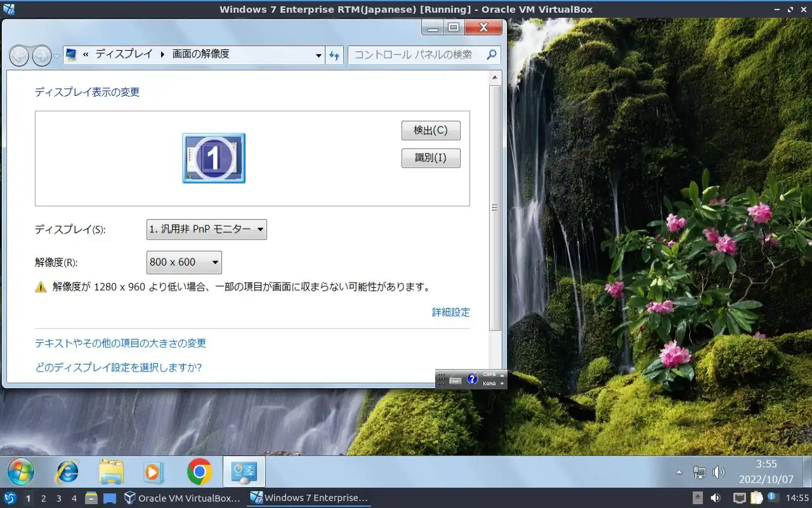Screen dimensions: 812x508
Task: Launch Internet Explorer from Windows taskbar
Action: point(67,472)
